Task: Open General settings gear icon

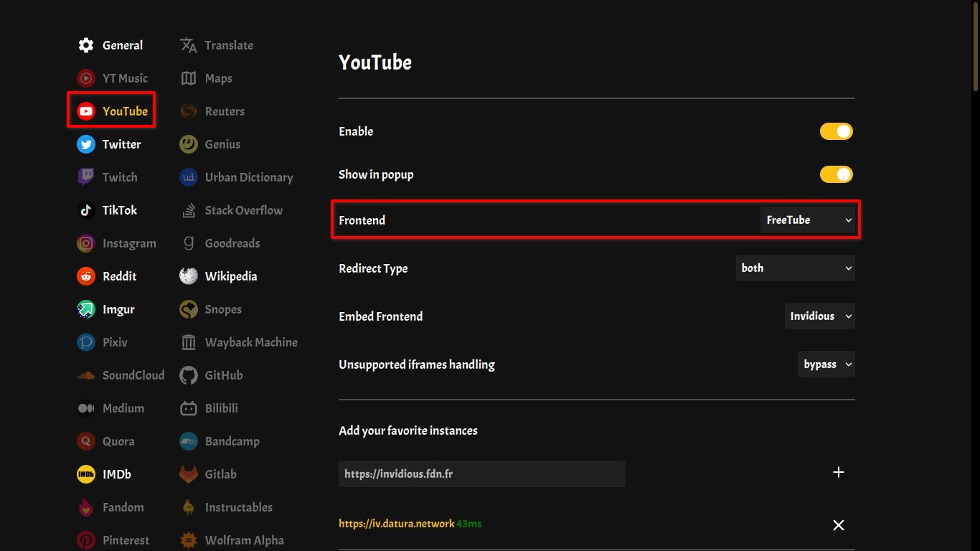Action: [86, 45]
